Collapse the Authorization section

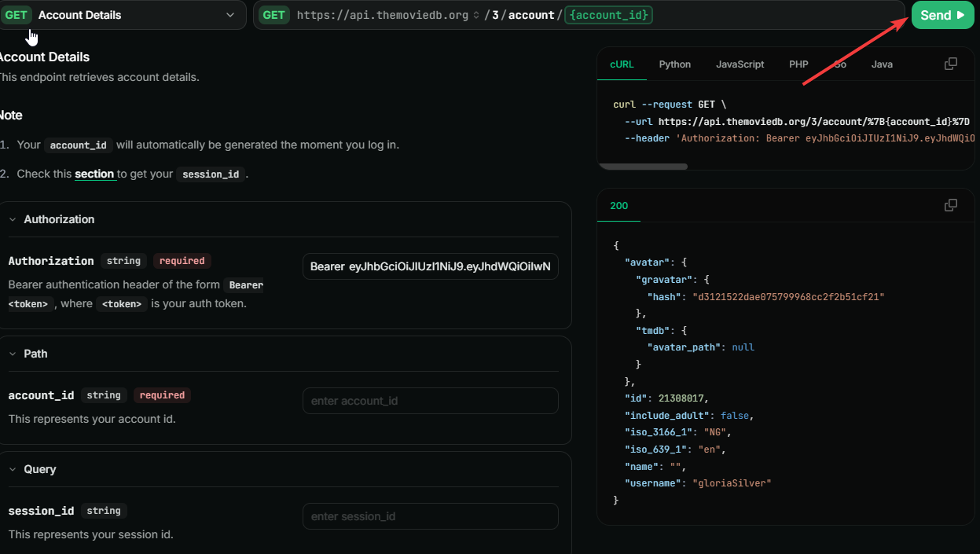click(13, 219)
